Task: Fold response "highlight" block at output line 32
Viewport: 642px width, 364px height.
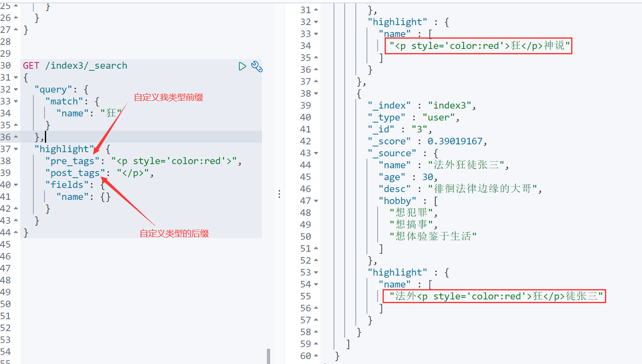Action: click(316, 22)
